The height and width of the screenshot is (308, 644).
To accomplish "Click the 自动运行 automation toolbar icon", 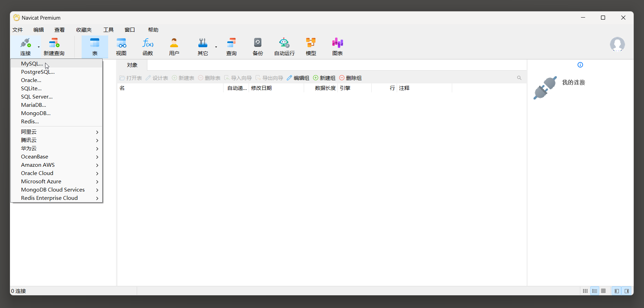I will (x=284, y=47).
